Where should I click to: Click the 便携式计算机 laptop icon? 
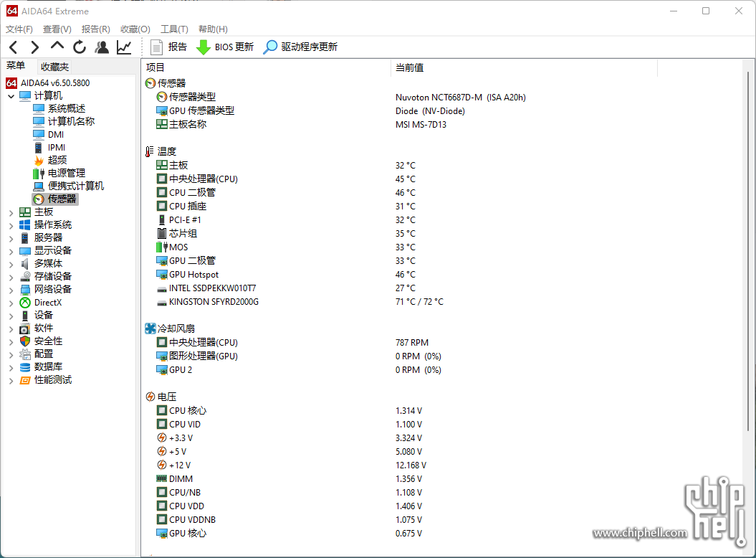(x=39, y=186)
